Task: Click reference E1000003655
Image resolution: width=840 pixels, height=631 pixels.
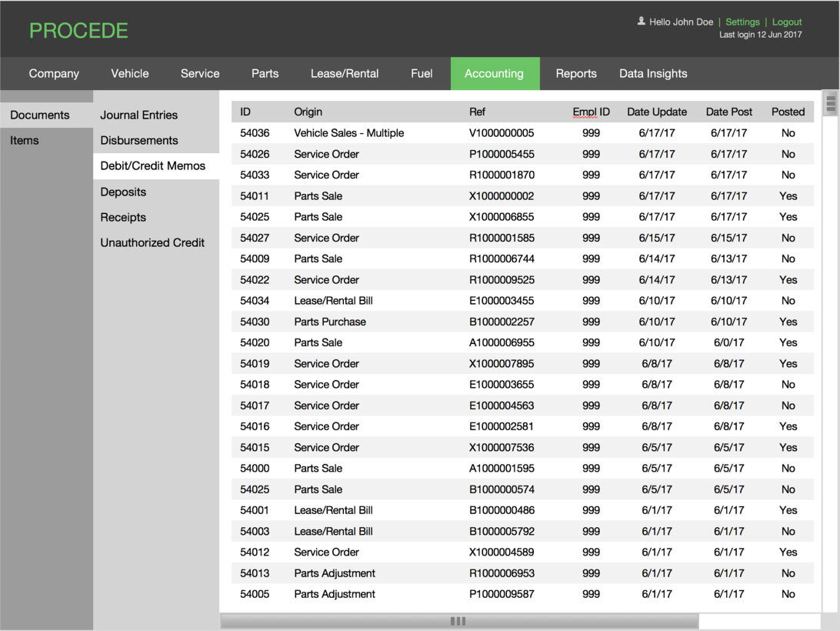Action: 502,385
